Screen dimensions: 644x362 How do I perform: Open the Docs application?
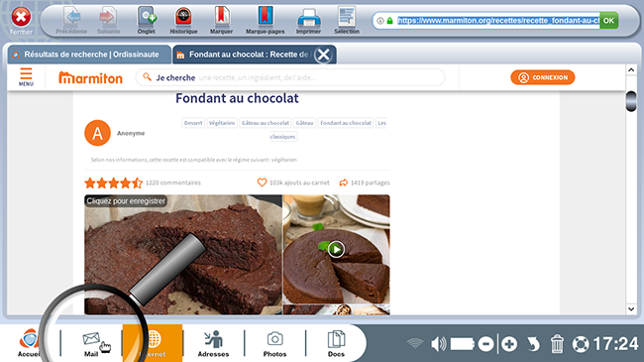336,343
